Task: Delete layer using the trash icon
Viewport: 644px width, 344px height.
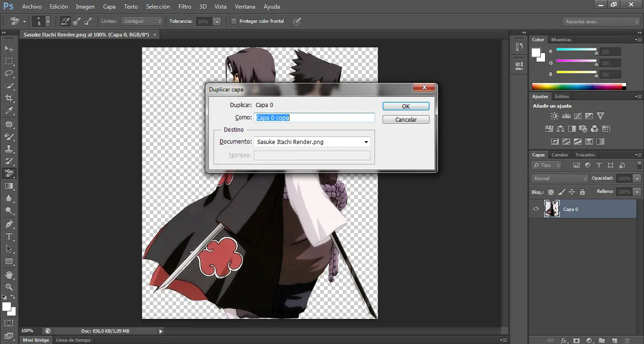Action: [x=627, y=340]
